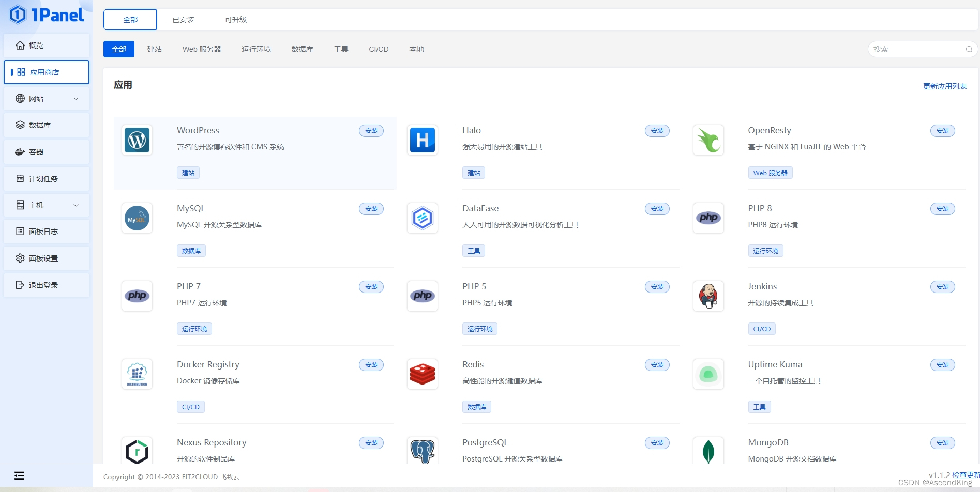Click the gear icon beside 面板设置

(20, 258)
